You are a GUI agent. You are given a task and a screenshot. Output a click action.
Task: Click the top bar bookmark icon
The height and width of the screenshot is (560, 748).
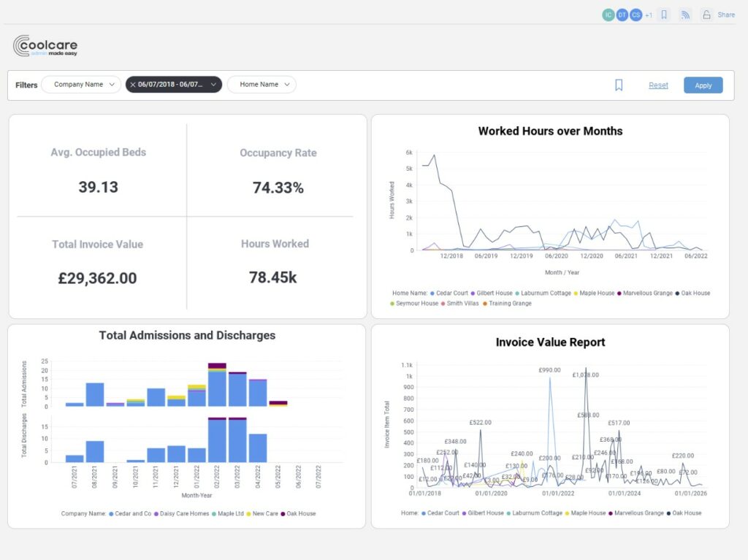[664, 15]
